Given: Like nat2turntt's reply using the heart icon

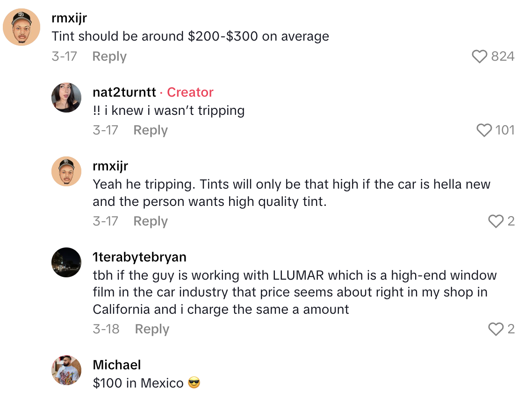Looking at the screenshot, I should coord(484,130).
